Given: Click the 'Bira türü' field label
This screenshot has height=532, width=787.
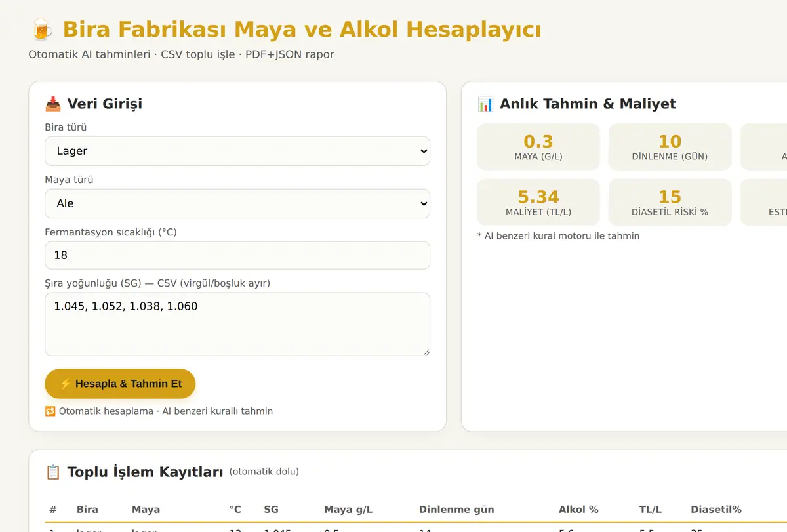Looking at the screenshot, I should pyautogui.click(x=66, y=127).
